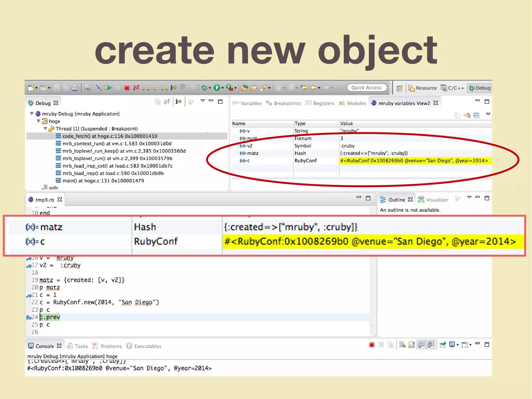Select variable c row in variables table

pos(361,161)
